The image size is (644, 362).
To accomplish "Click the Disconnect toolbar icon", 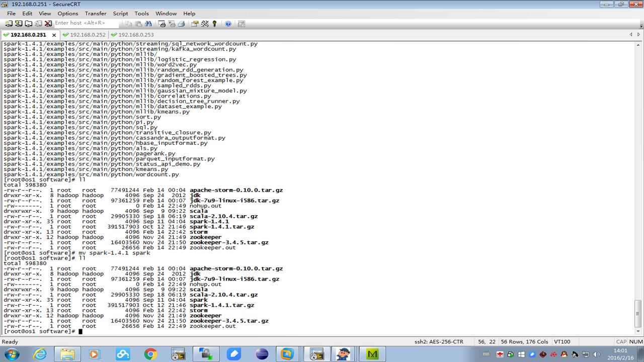I will click(48, 24).
